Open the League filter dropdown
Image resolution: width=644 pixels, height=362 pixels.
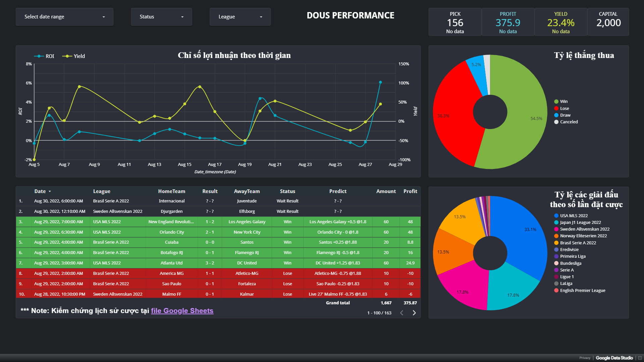coord(240,17)
